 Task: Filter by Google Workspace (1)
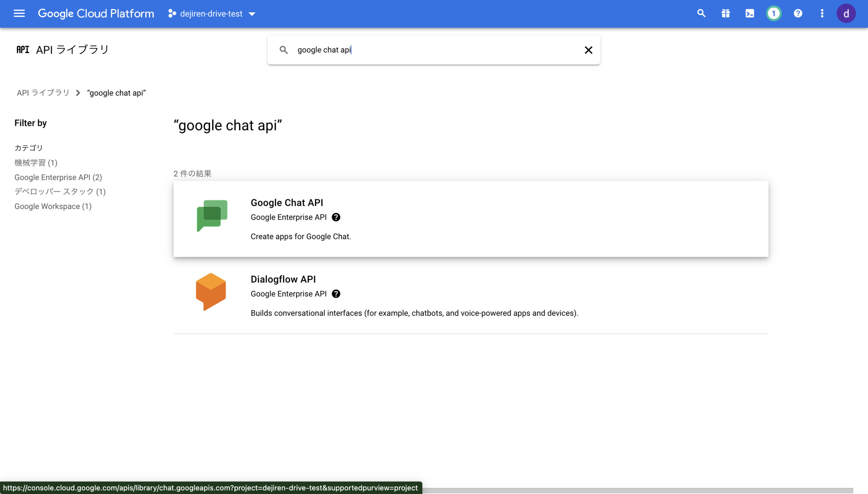pos(53,206)
